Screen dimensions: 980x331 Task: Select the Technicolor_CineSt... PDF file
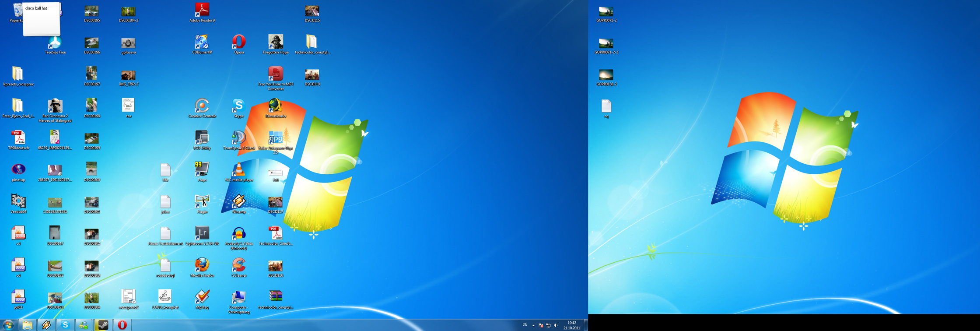pos(276,236)
